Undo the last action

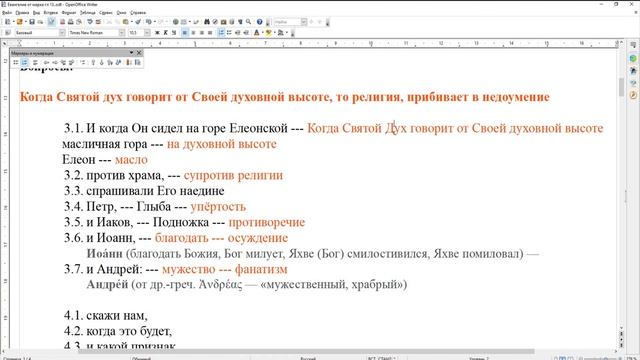pyautogui.click(x=148, y=22)
